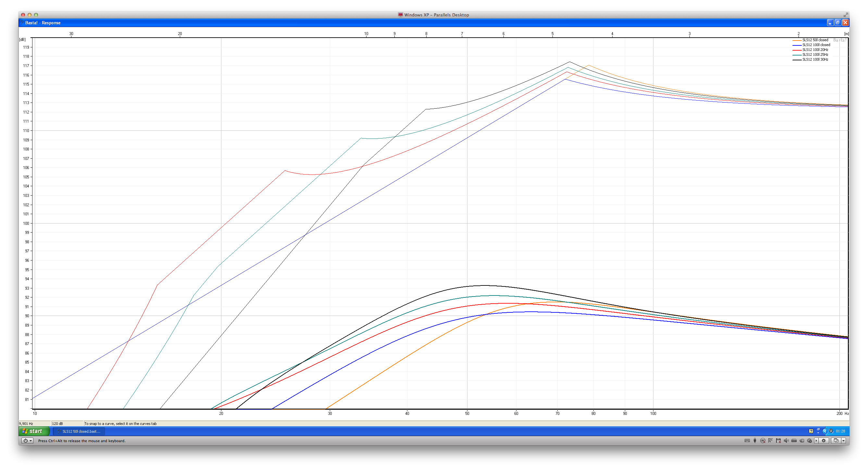The height and width of the screenshot is (471, 868).
Task: Click the Windows tray volume speaker icon
Action: [x=831, y=431]
